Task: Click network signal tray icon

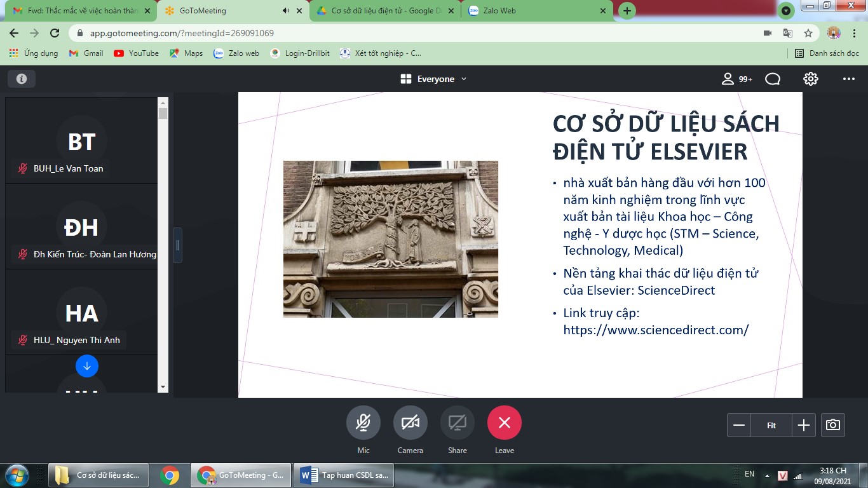Action: point(798,475)
